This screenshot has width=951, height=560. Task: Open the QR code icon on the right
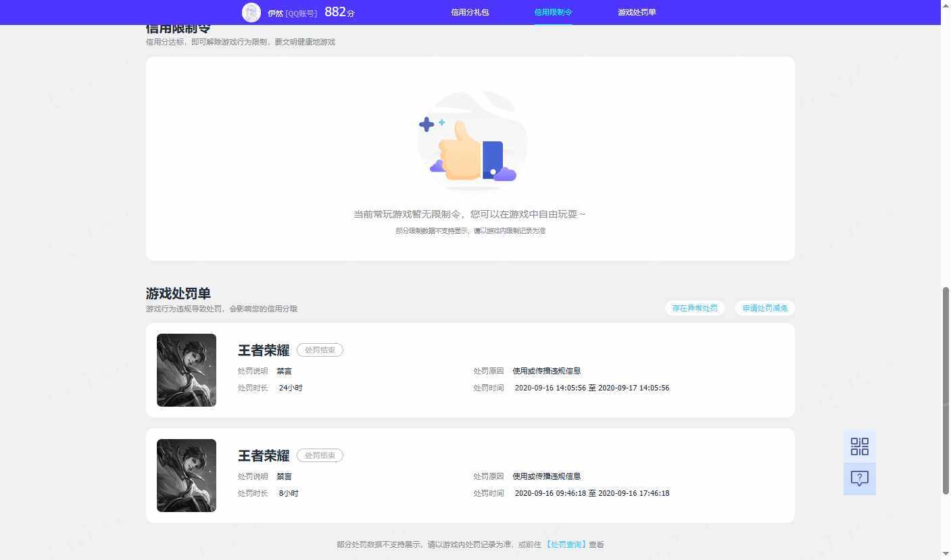[859, 447]
